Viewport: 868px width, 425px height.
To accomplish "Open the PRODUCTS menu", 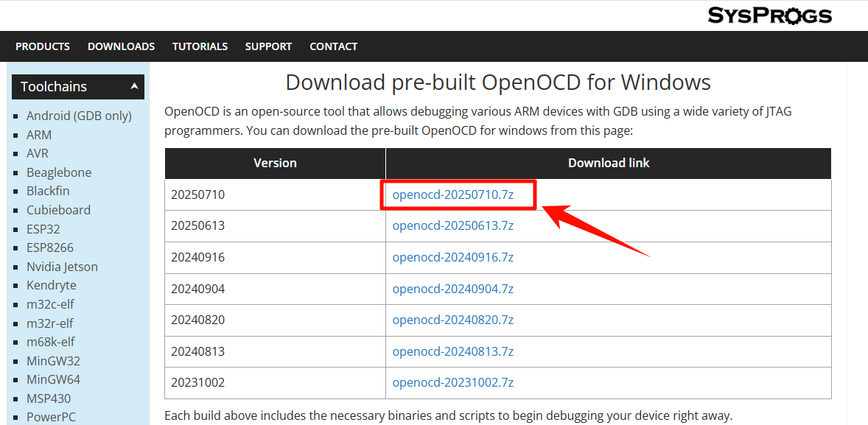I will click(x=43, y=46).
